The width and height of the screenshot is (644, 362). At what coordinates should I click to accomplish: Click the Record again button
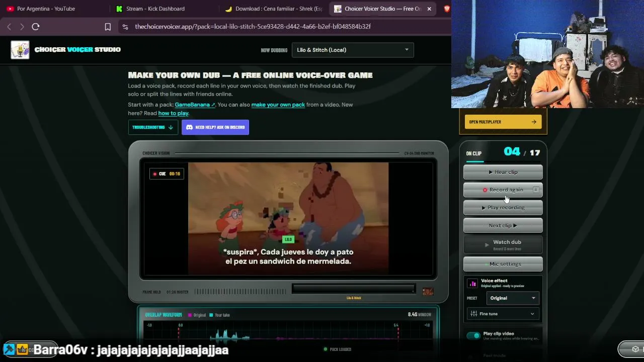coord(503,190)
